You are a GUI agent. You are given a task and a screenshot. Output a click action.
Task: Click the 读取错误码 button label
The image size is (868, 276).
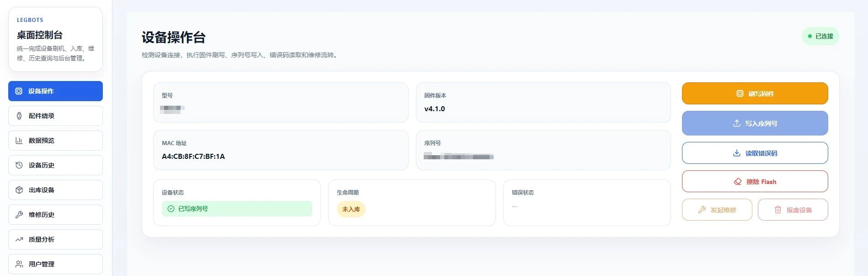[761, 153]
